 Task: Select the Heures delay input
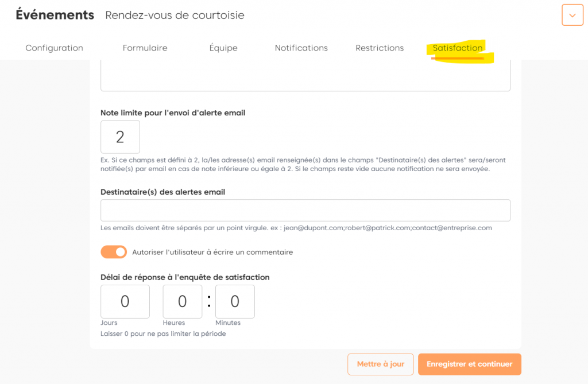click(x=183, y=301)
